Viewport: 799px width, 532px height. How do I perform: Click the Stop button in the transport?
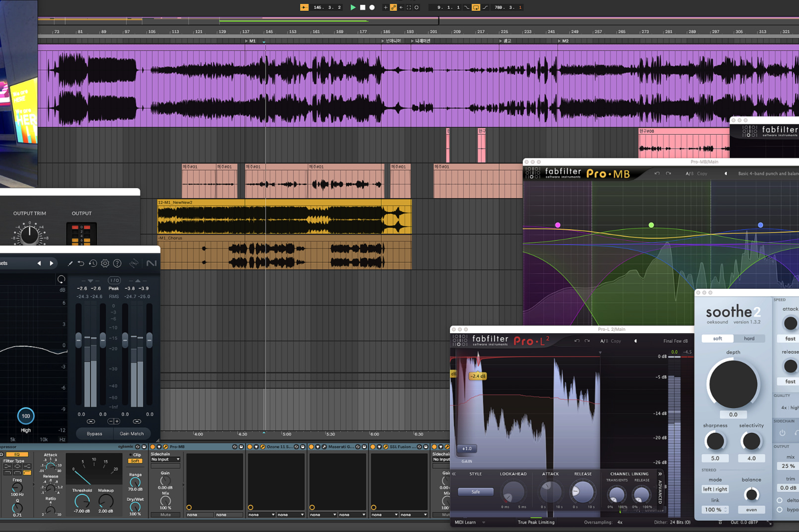click(362, 7)
